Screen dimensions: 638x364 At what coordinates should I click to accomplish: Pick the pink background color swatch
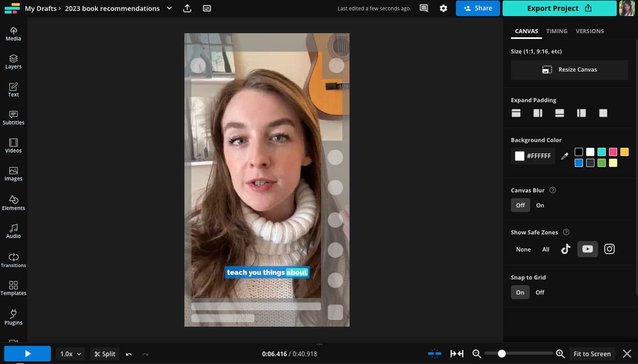613,152
